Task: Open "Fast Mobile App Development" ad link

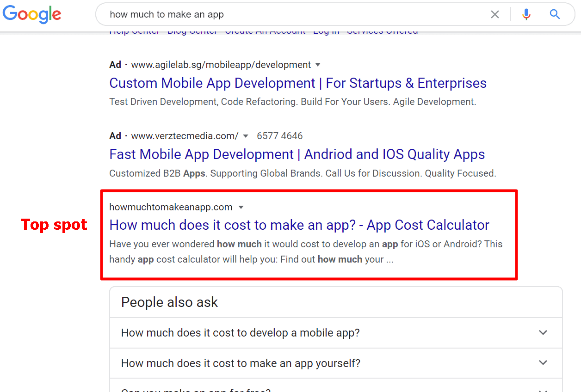Action: [x=297, y=154]
